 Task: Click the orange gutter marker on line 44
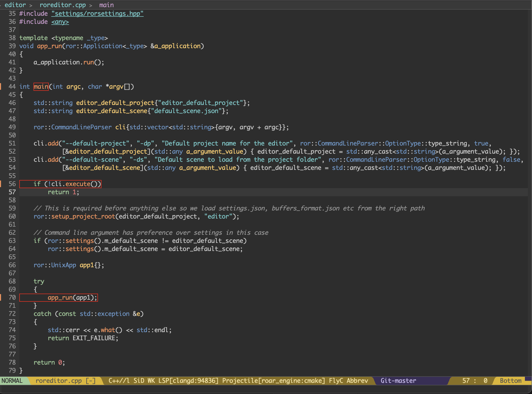[x=1, y=87]
